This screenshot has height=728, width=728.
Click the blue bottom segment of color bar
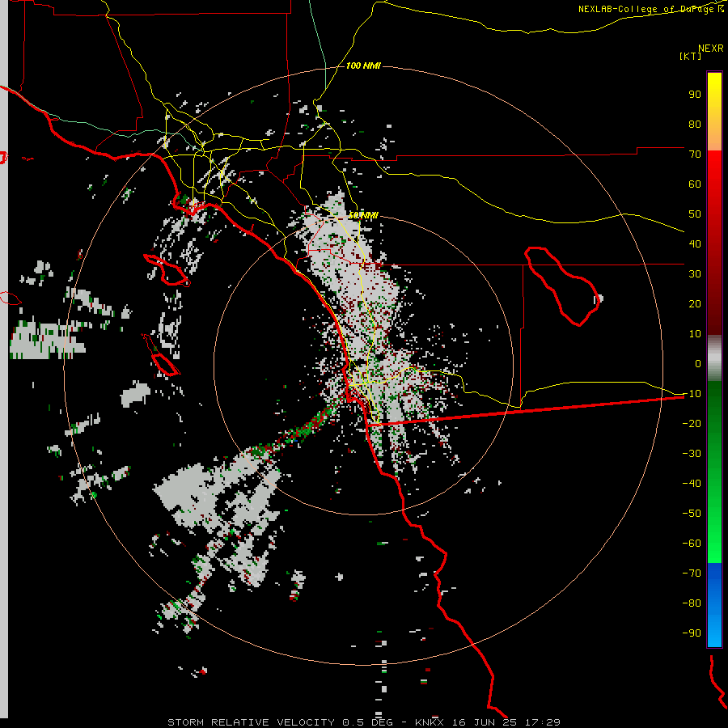coord(714,605)
